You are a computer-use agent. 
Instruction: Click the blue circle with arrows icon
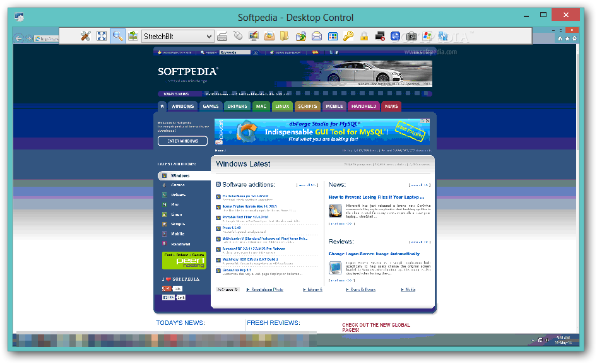pyautogui.click(x=395, y=36)
